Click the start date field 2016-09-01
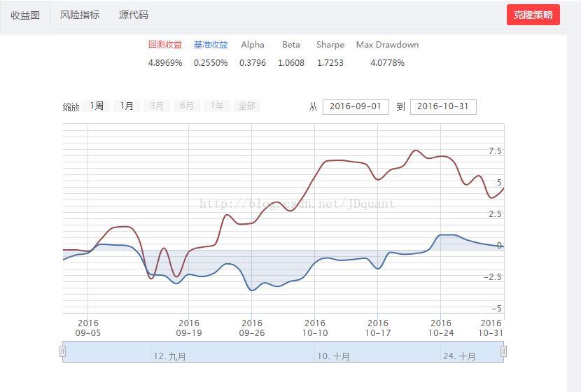The image size is (581, 392). 356,106
